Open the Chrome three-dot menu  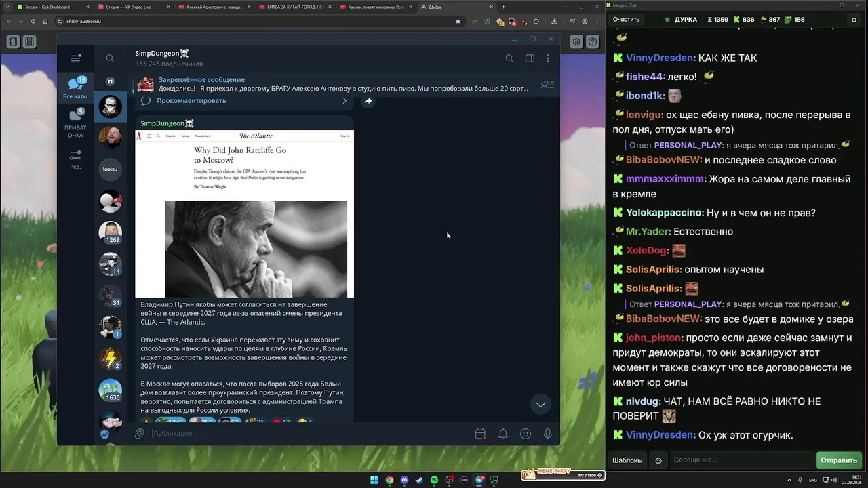pos(595,21)
